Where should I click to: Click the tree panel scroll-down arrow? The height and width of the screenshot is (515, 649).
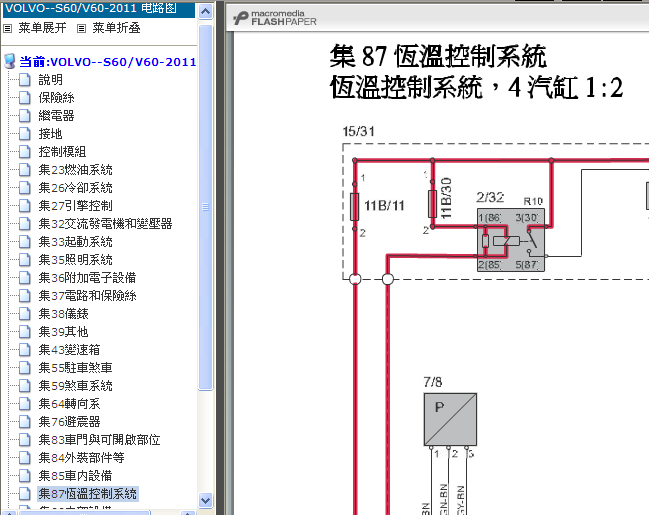point(205,500)
